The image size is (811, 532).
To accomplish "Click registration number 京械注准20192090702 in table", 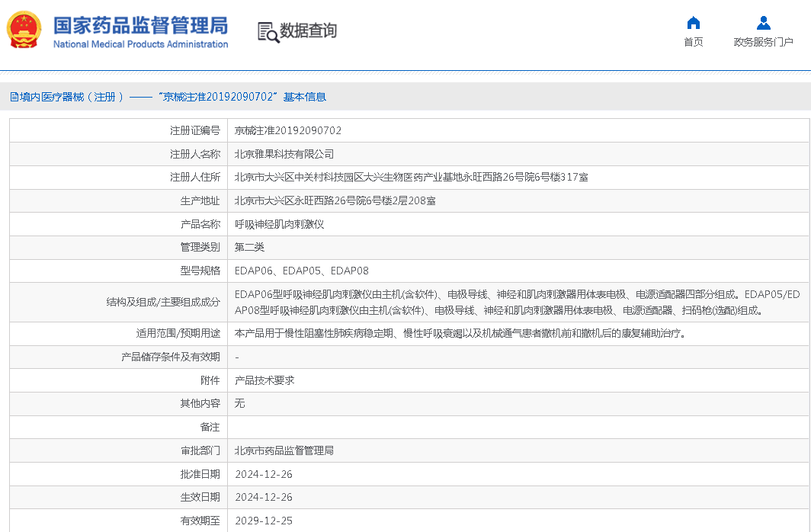I will pos(288,131).
